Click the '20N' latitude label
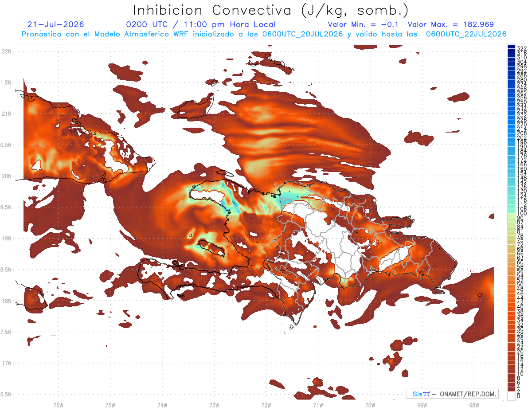The width and height of the screenshot is (532, 411). [6, 176]
